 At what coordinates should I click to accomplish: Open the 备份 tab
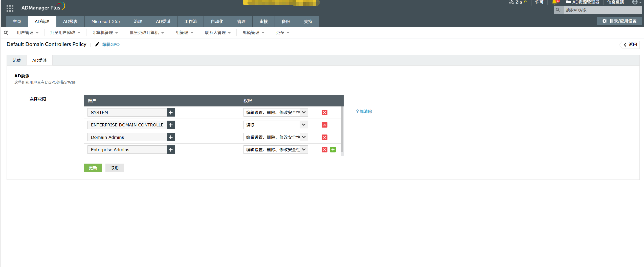coord(286,21)
